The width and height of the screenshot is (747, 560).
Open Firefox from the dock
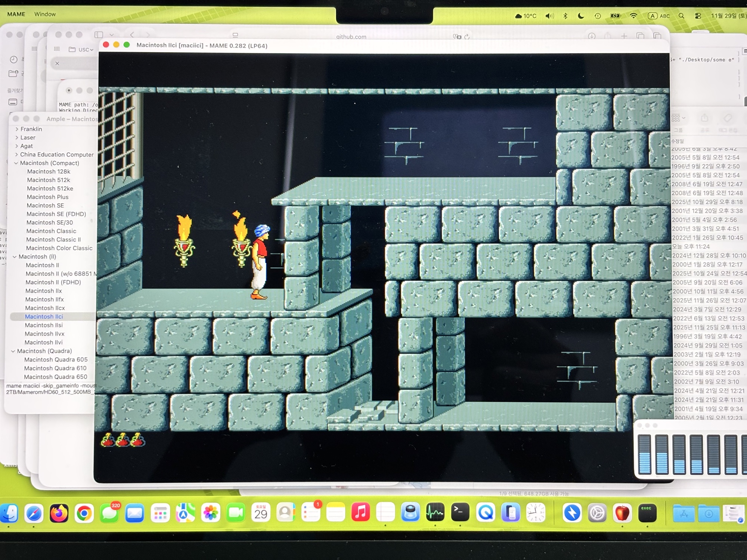point(59,513)
